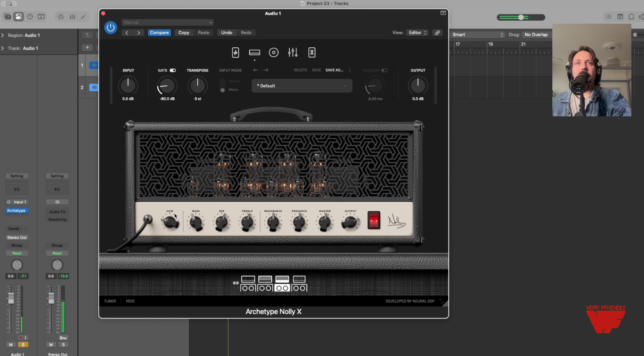Open the post-effects hourglass section icon
Image resolution: width=644 pixels, height=356 pixels.
tap(312, 53)
